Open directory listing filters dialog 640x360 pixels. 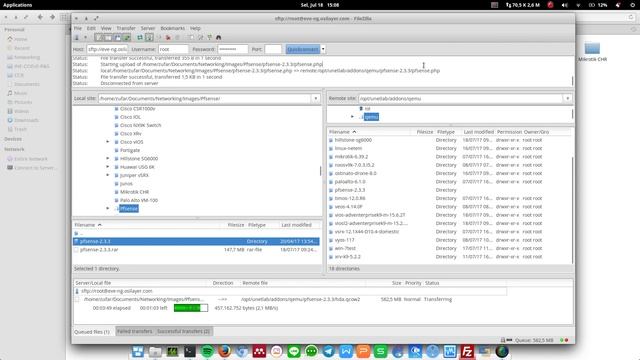tap(191, 38)
